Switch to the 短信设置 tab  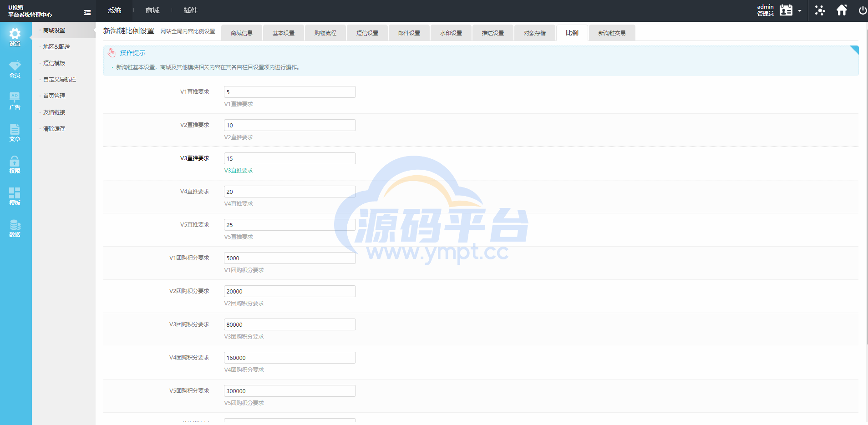(x=367, y=33)
